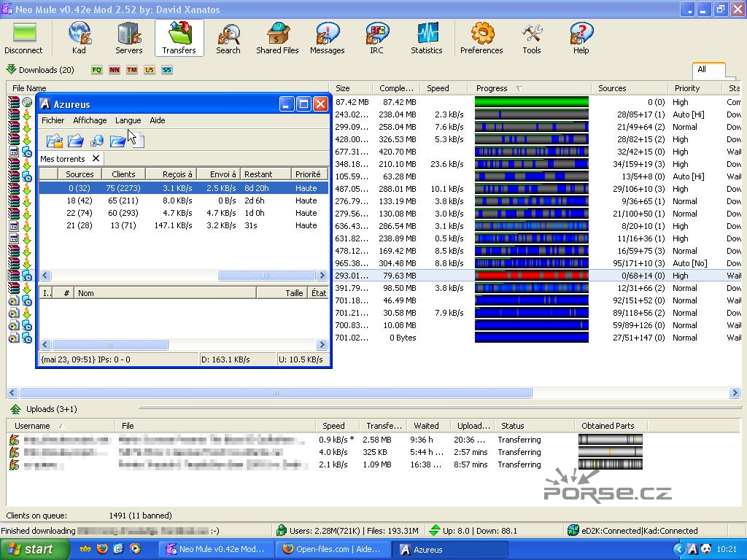Click the panda icon in the system tray
This screenshot has width=747, height=560.
coord(705,549)
